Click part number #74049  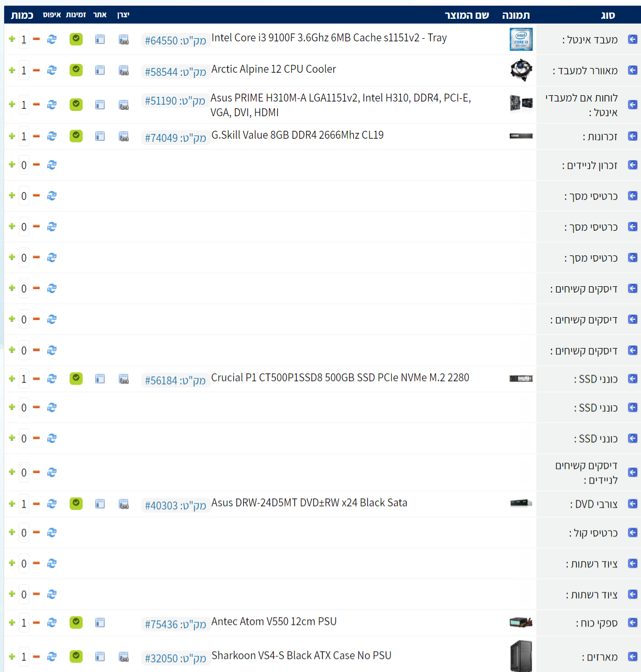click(x=175, y=138)
